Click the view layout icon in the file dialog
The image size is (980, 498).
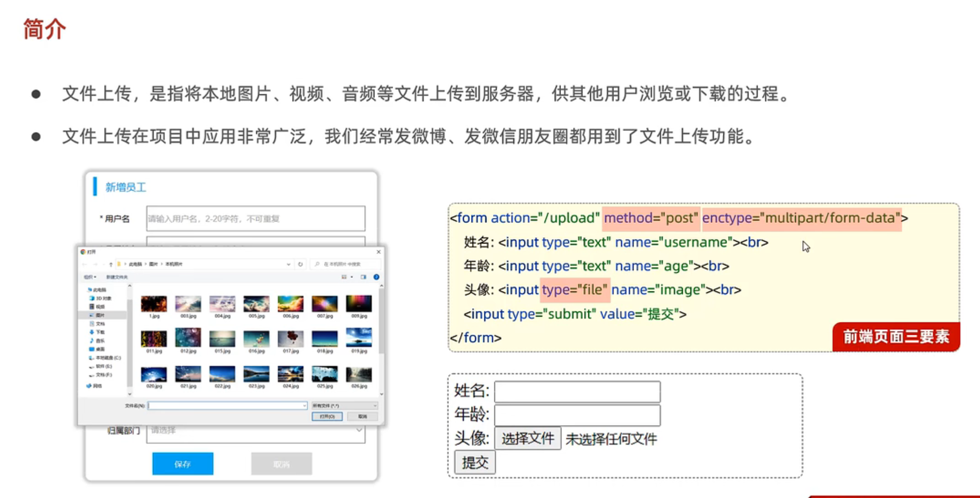tap(344, 277)
